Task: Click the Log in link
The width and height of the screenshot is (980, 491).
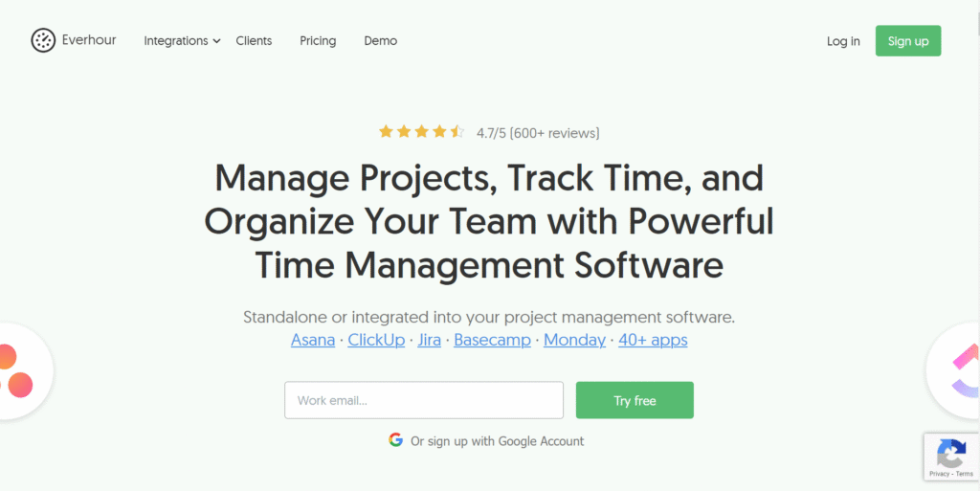Action: (x=843, y=41)
